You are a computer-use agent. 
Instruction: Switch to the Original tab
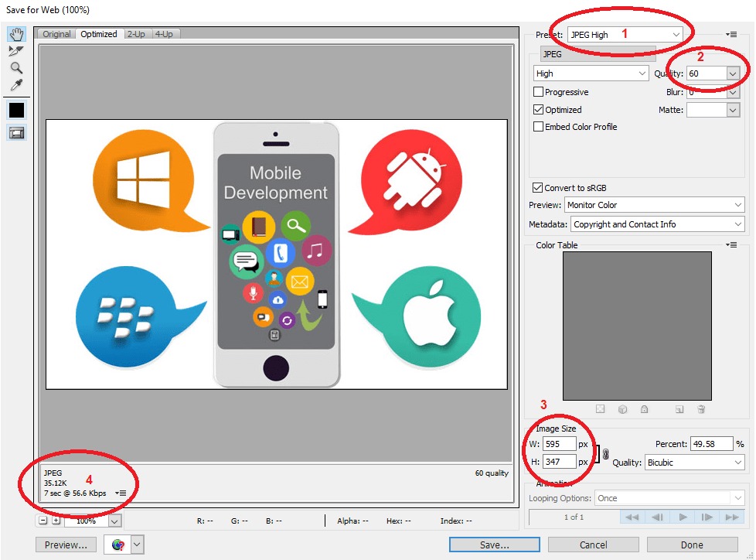56,34
